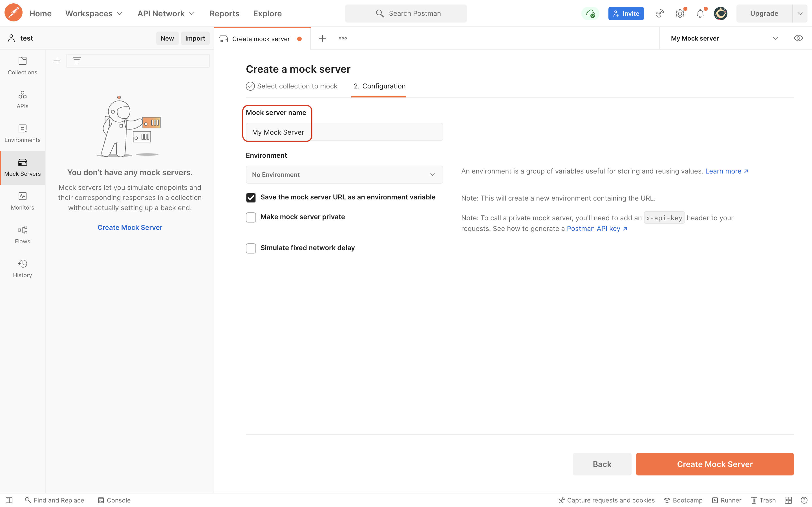The image size is (812, 507).
Task: Open settings gear icon in header
Action: pos(680,14)
